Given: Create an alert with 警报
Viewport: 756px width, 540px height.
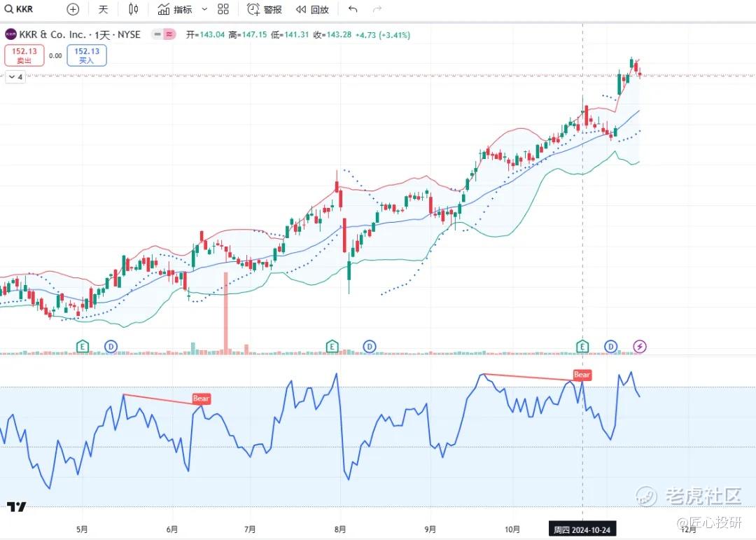Looking at the screenshot, I should pos(264,9).
